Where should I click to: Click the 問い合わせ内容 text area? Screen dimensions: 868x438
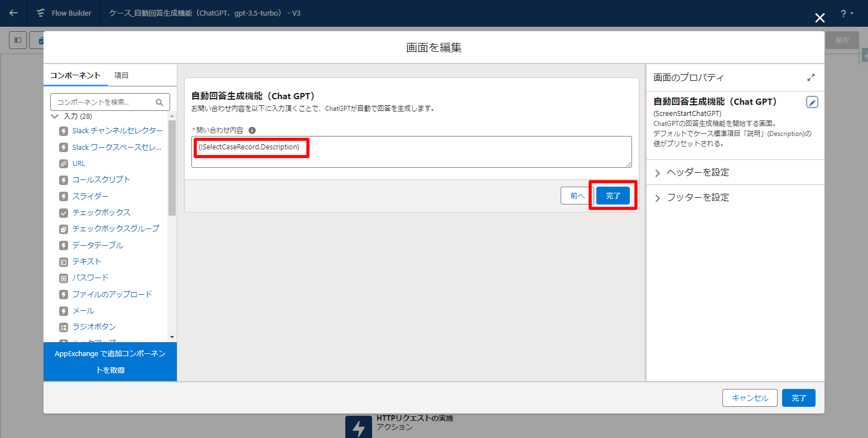tap(412, 152)
